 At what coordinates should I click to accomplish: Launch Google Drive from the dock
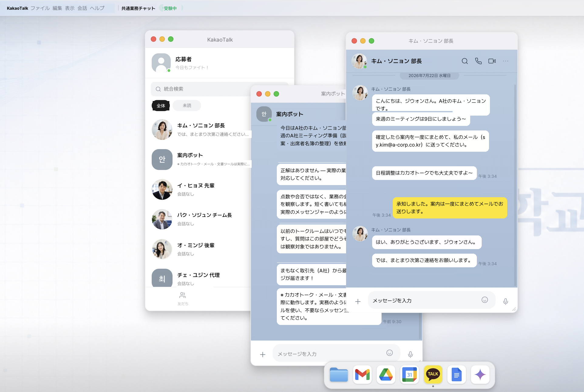(386, 374)
